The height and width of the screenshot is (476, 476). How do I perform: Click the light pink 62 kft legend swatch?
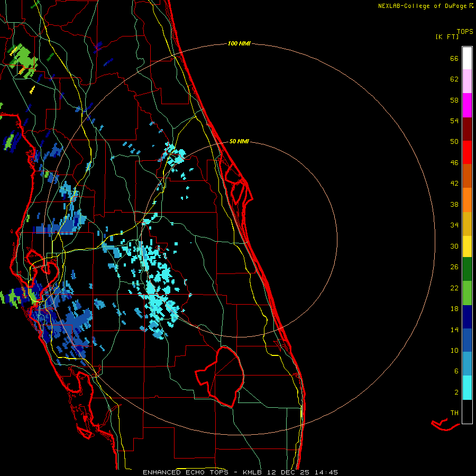point(467,81)
